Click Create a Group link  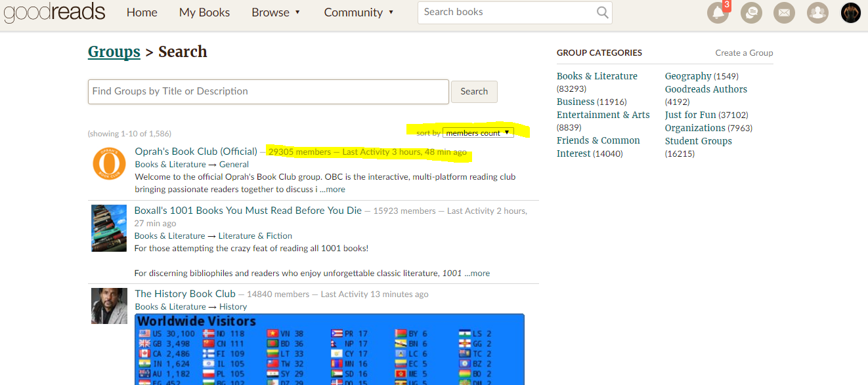pyautogui.click(x=744, y=52)
